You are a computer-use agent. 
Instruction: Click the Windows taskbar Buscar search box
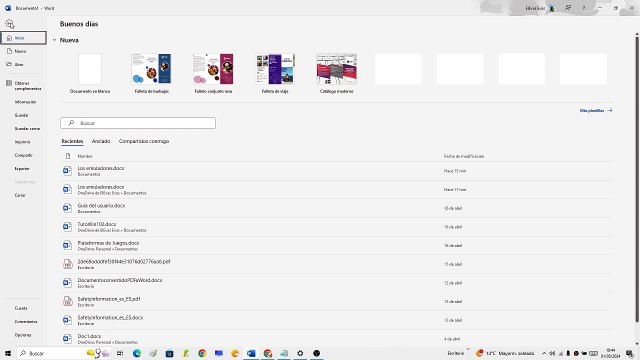point(63,353)
